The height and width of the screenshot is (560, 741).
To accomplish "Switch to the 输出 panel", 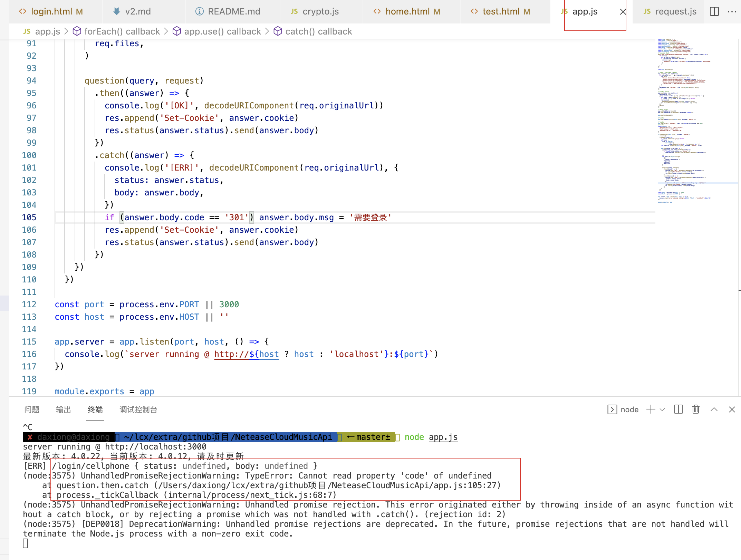I will click(63, 409).
